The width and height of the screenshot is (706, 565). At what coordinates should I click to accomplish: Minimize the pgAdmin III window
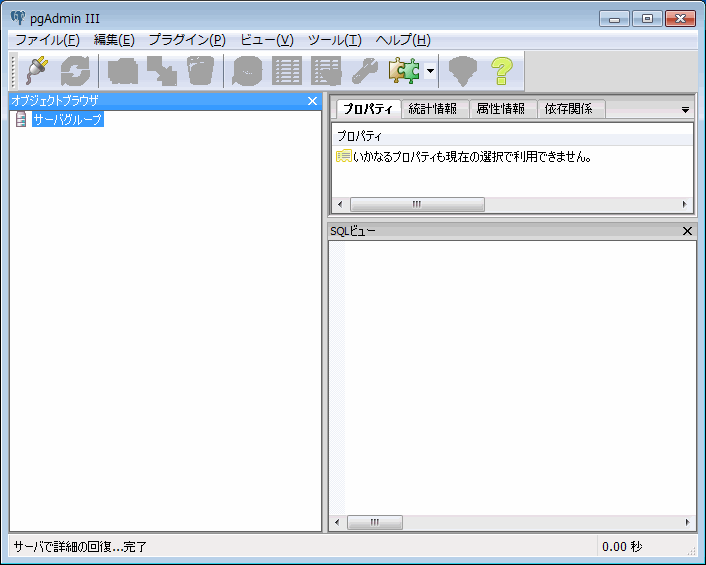(x=614, y=19)
